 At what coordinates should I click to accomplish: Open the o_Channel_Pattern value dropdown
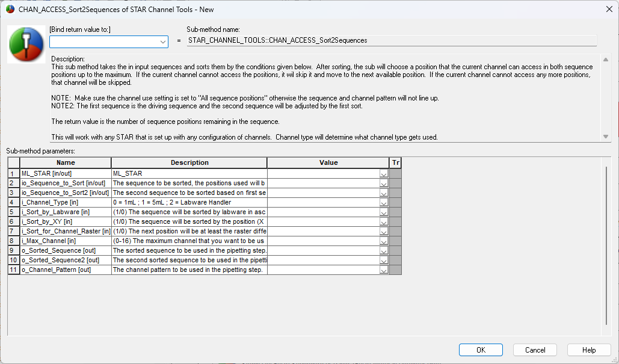pos(384,270)
